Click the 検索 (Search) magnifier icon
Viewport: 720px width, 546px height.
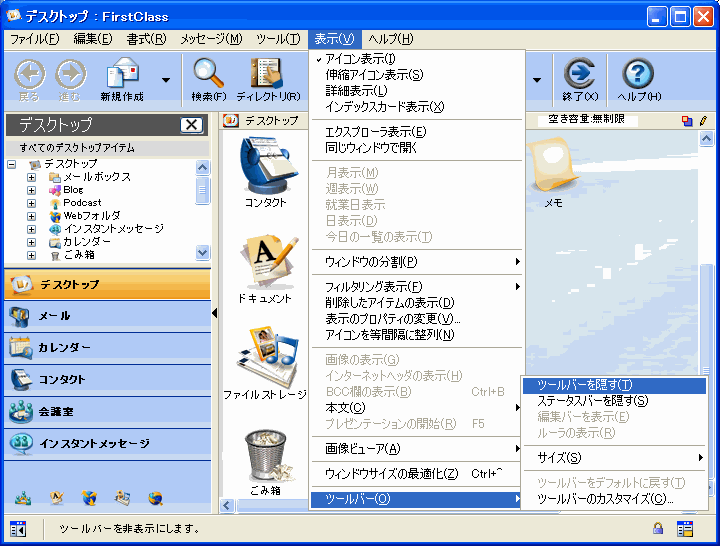209,76
